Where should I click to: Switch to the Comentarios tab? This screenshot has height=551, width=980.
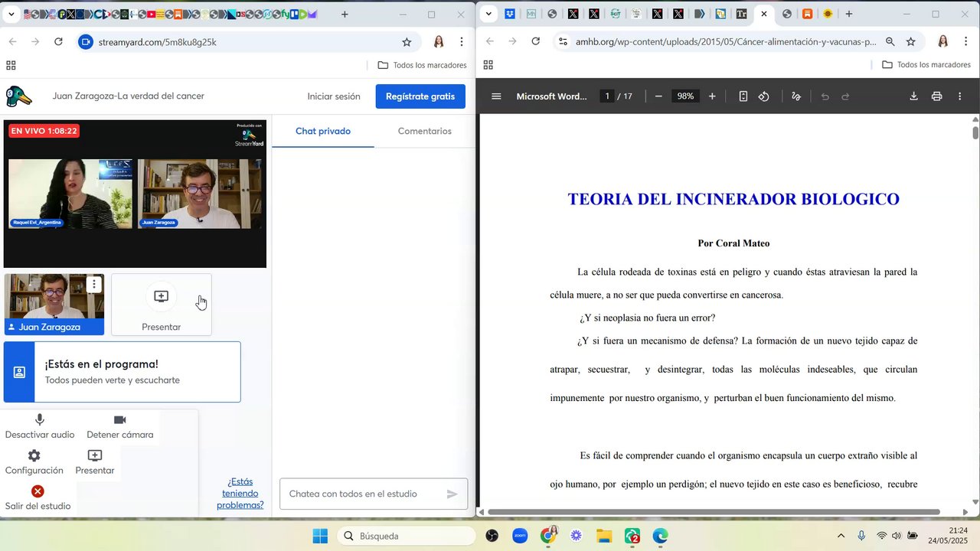pos(424,132)
